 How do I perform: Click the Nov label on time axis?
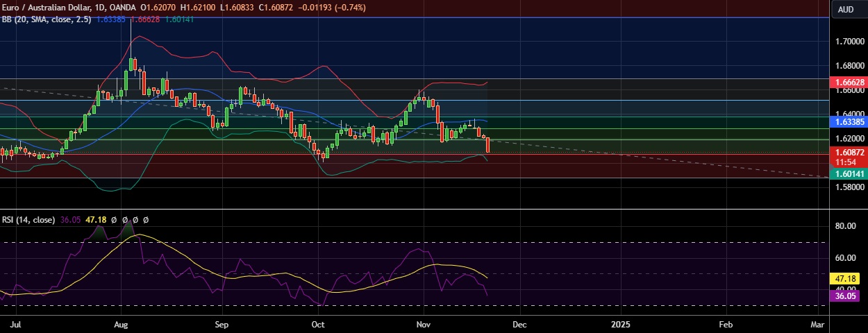[x=424, y=324]
